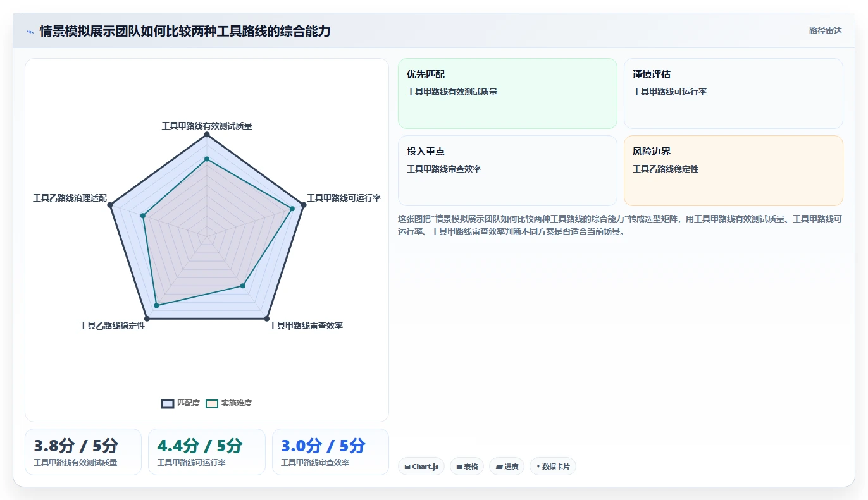Open the 风险边界 card

pos(733,171)
